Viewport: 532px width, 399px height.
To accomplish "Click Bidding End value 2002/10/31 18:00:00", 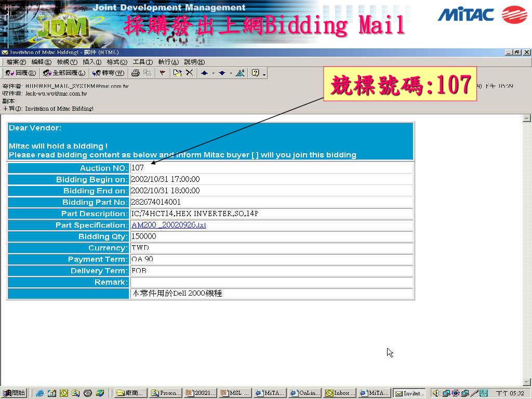I will click(165, 191).
